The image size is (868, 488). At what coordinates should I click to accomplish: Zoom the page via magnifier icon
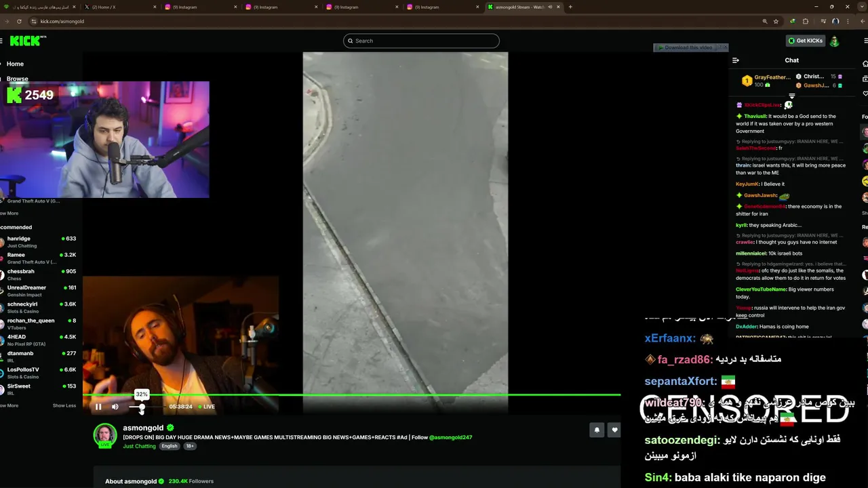[x=764, y=21]
